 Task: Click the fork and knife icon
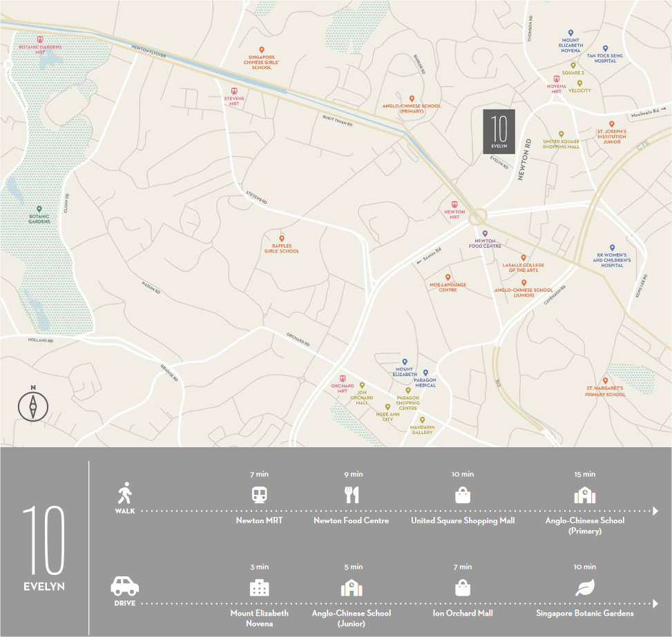(x=352, y=495)
